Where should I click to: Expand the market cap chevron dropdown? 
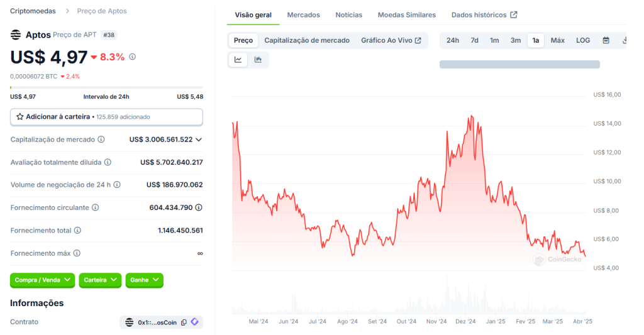(x=199, y=140)
